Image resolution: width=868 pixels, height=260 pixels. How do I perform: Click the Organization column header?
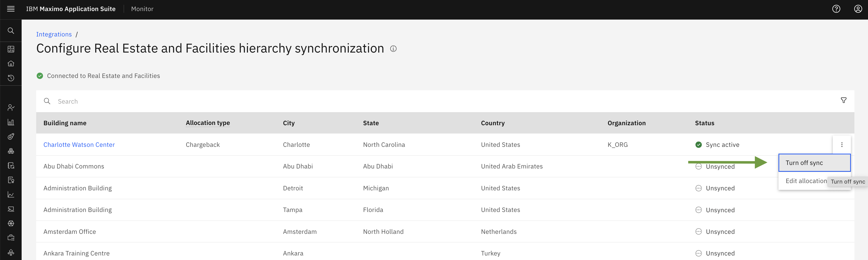point(626,123)
